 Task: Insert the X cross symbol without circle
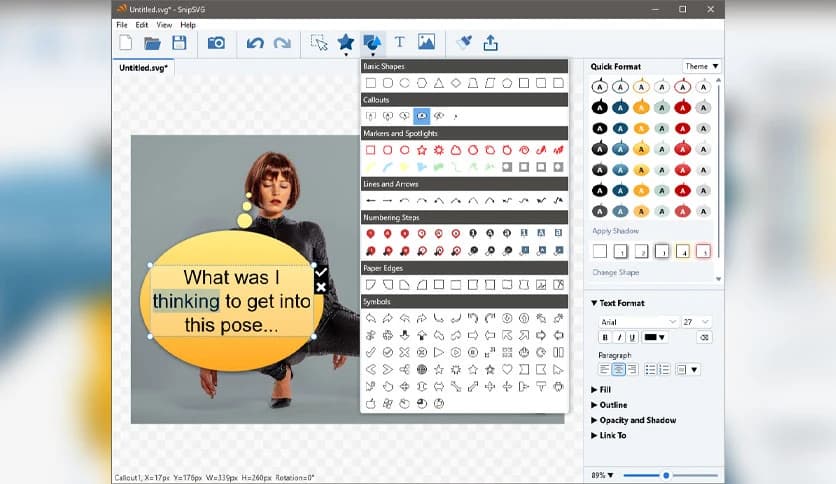pyautogui.click(x=405, y=352)
